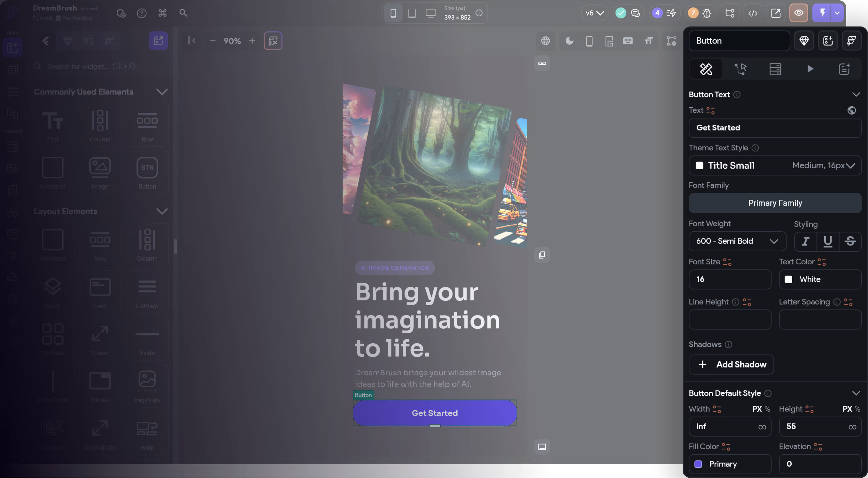This screenshot has height=478, width=868.
Task: Click the open in new window icon
Action: pyautogui.click(x=776, y=13)
